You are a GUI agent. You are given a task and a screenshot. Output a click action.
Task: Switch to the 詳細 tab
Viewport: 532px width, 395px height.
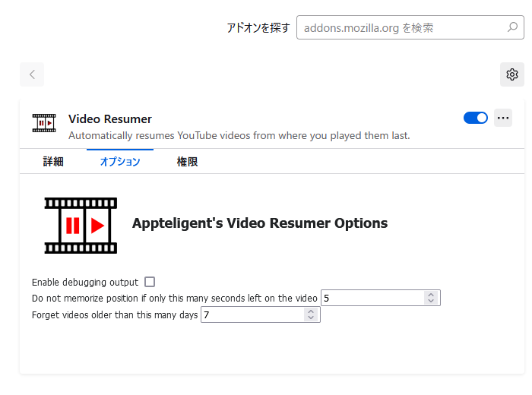[x=53, y=161]
